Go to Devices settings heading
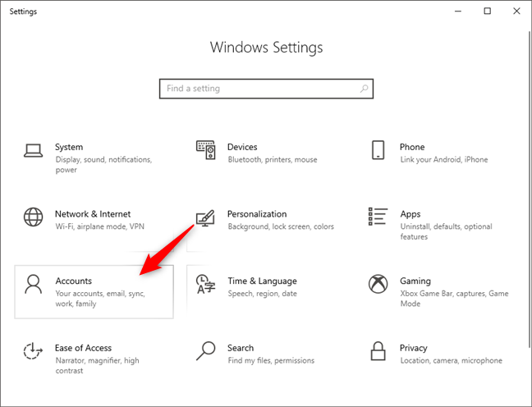532x407 pixels. coord(242,147)
